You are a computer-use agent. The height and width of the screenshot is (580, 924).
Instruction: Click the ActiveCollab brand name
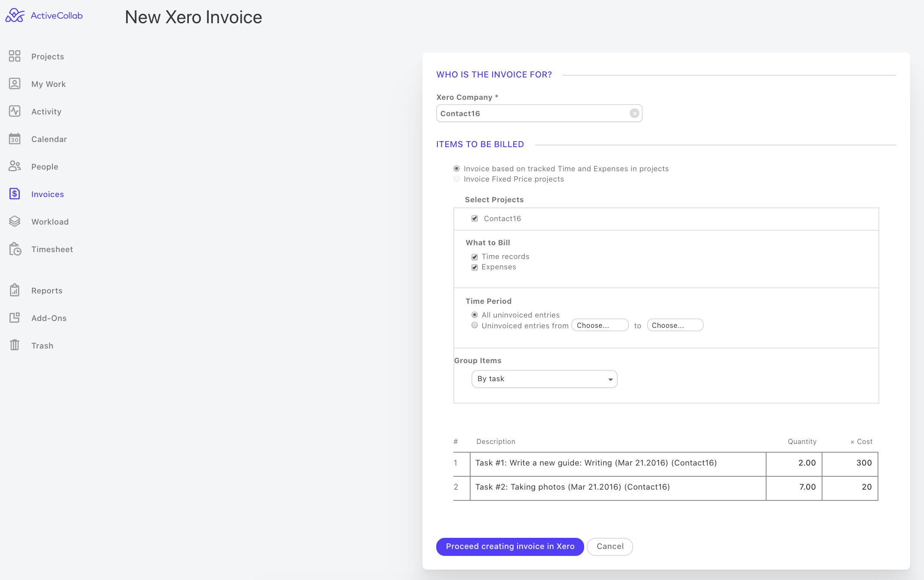(x=57, y=15)
